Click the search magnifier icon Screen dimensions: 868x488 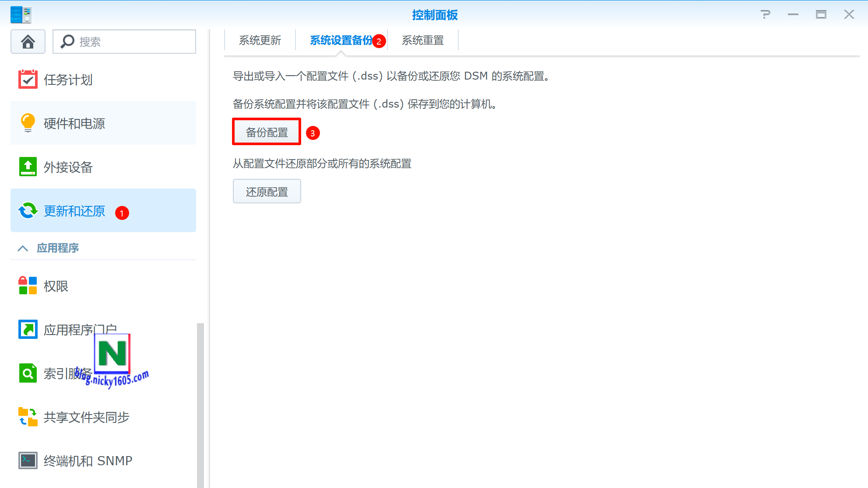click(67, 42)
